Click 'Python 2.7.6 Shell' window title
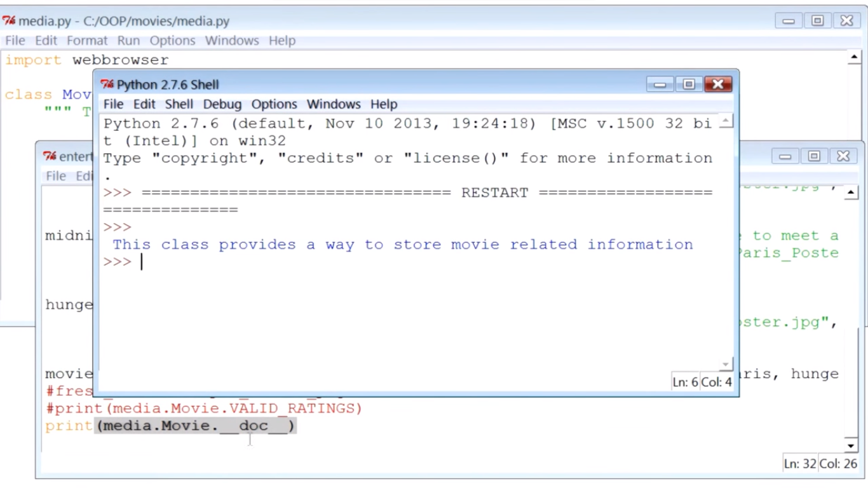This screenshot has width=868, height=488. (x=168, y=85)
